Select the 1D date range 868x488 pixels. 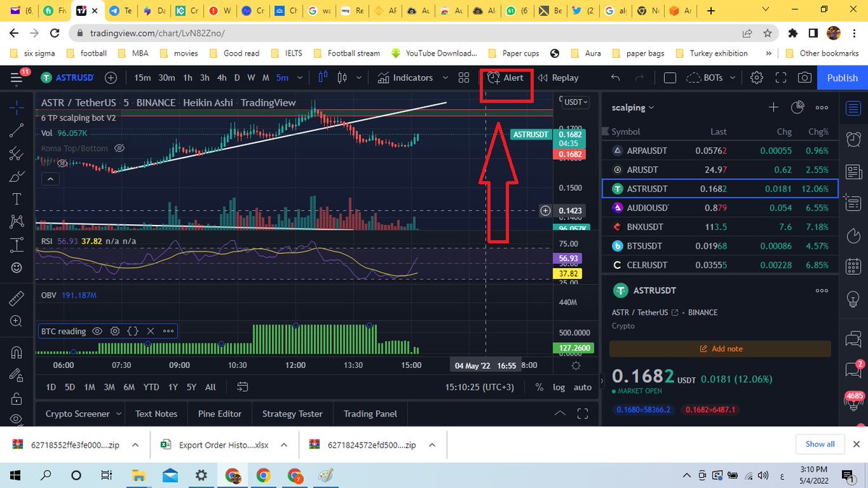pyautogui.click(x=51, y=387)
